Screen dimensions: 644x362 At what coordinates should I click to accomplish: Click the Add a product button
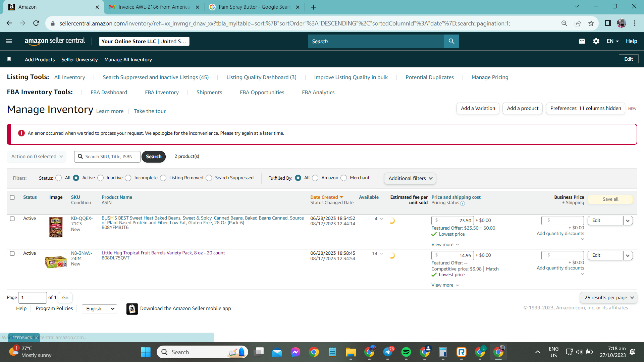[x=523, y=108]
